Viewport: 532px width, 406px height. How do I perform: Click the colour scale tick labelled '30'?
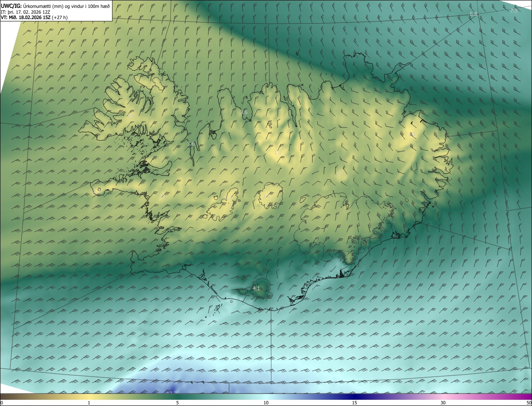443,403
